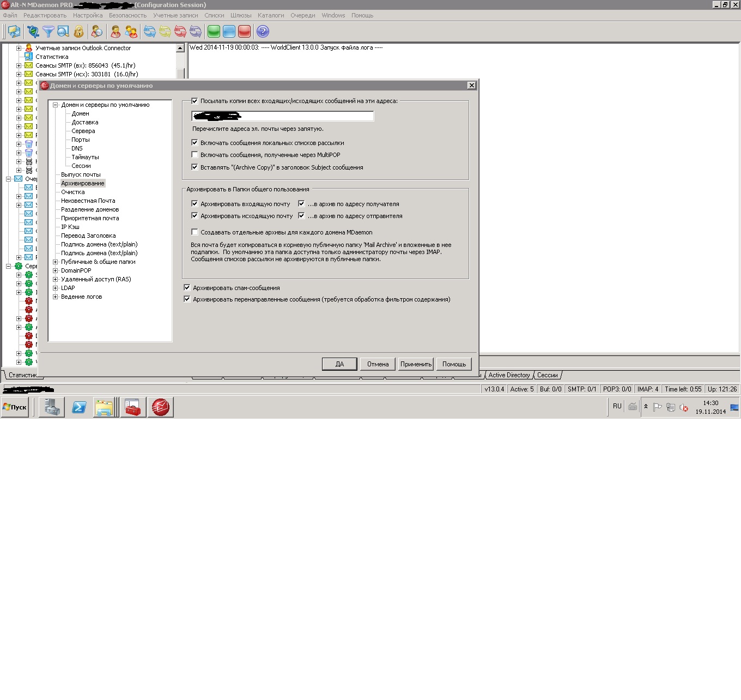Toggle archiving forwarded messages checkbox
Image resolution: width=741 pixels, height=700 pixels.
point(187,299)
